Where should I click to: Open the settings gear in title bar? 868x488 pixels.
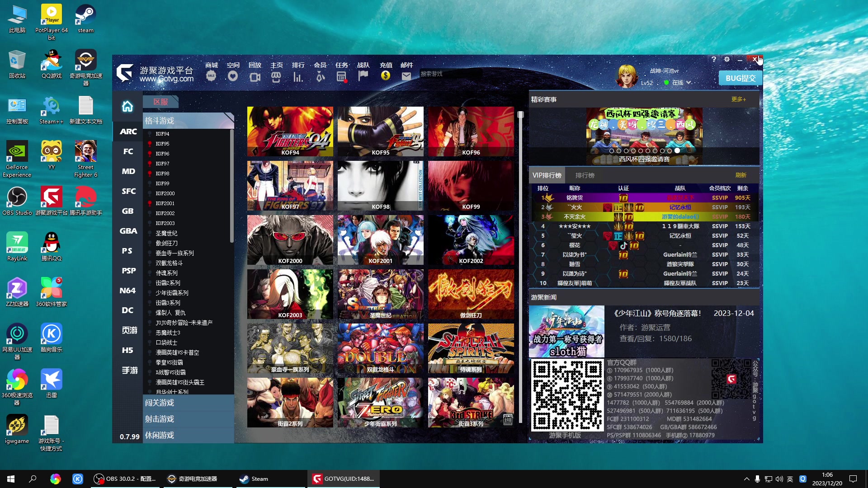point(727,59)
